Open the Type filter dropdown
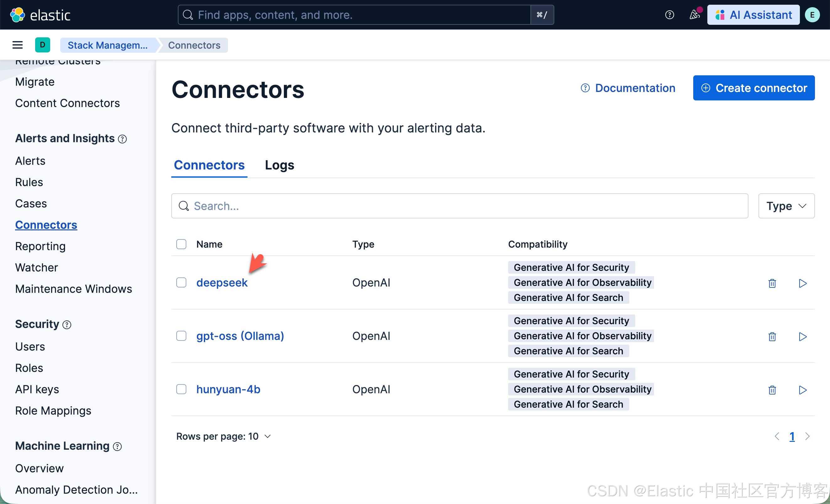830x504 pixels. pyautogui.click(x=786, y=206)
